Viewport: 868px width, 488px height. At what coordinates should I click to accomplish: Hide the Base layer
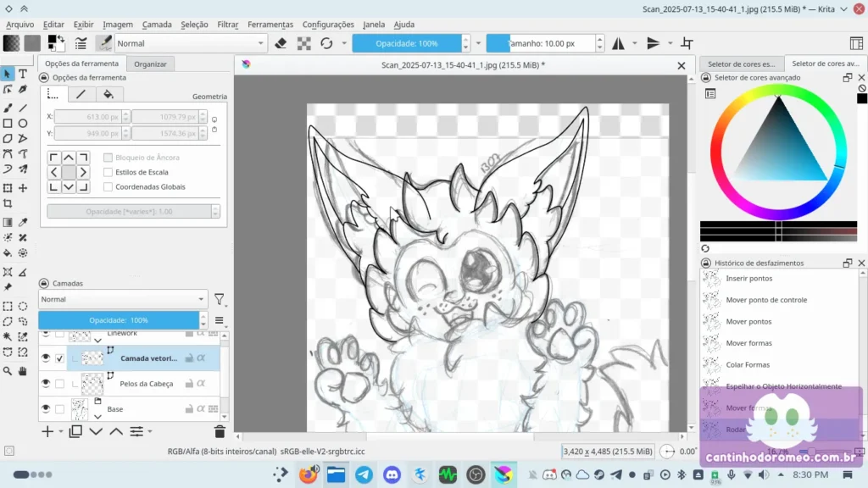46,409
